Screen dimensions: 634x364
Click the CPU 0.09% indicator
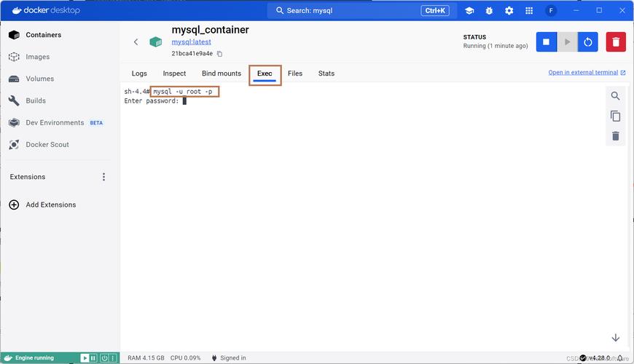[186, 358]
